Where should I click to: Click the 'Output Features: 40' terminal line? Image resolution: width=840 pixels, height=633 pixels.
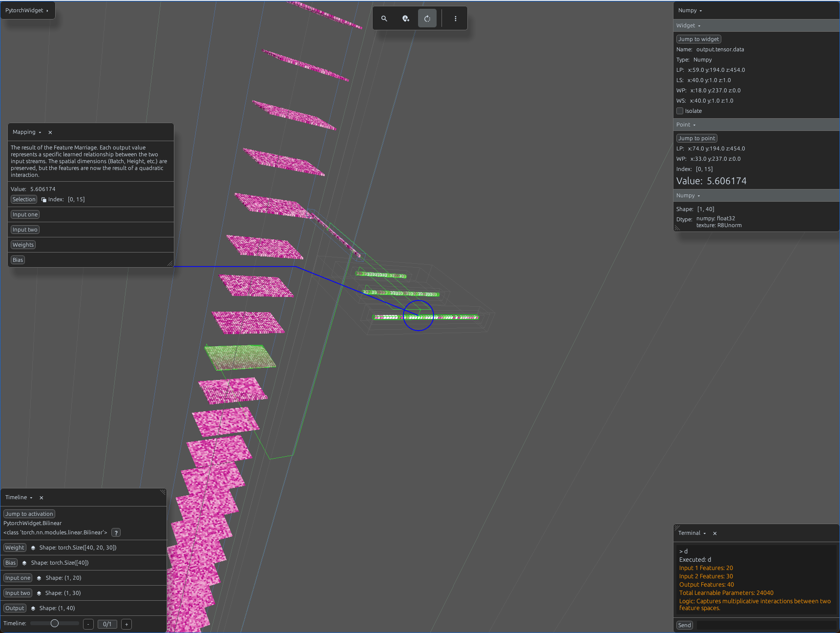coord(706,585)
